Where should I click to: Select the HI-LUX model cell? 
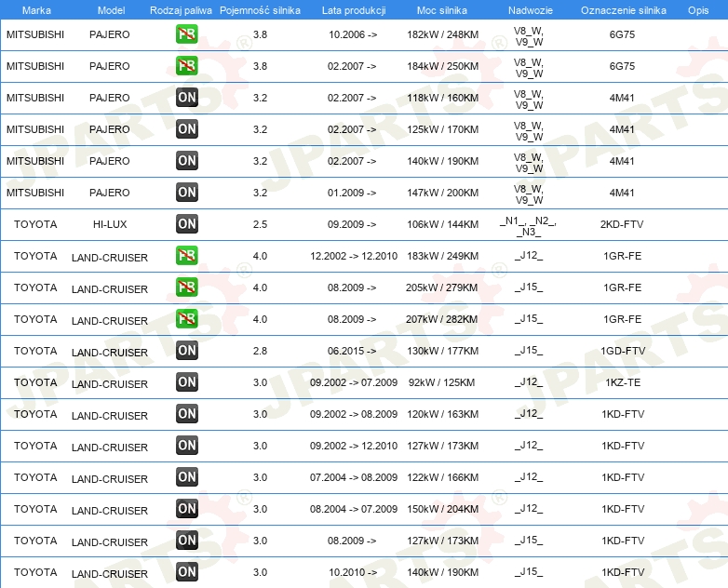click(x=110, y=224)
